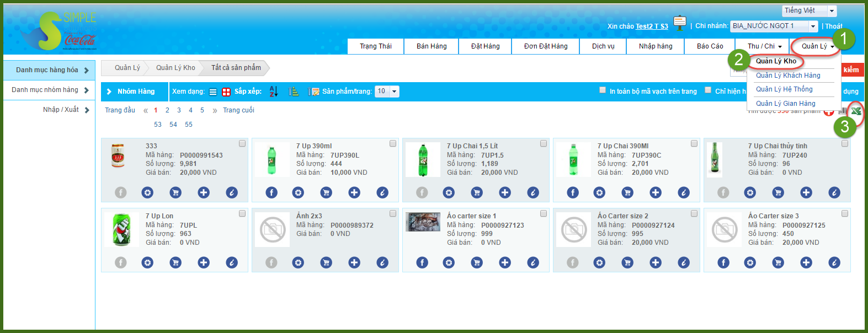Click shopping cart icon on 333 product card
Image resolution: width=868 pixels, height=333 pixels.
pyautogui.click(x=175, y=192)
